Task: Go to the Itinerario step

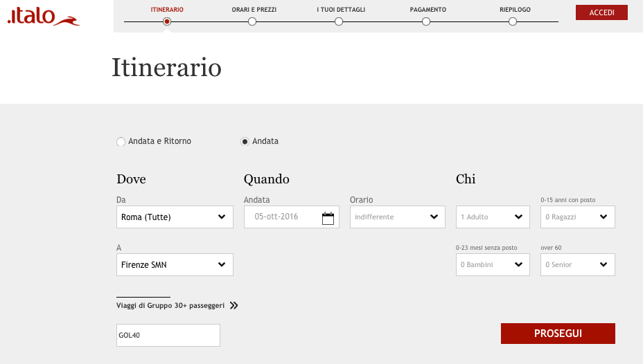Action: coord(167,21)
